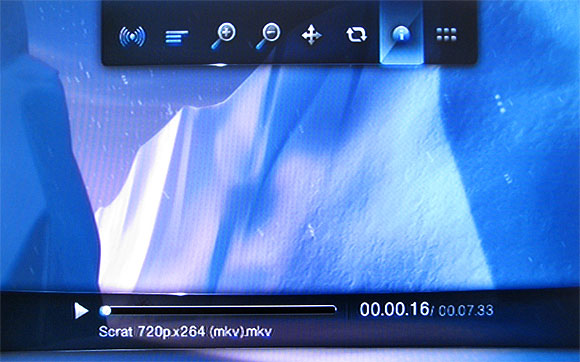Select the file name Scrat 720p.x264 (mkv).mkv
The width and height of the screenshot is (580, 362).
tap(185, 332)
